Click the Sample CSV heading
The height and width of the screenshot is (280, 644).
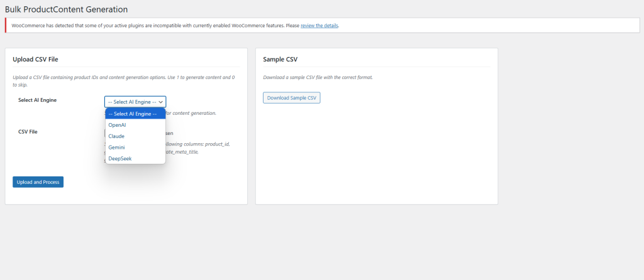point(280,60)
